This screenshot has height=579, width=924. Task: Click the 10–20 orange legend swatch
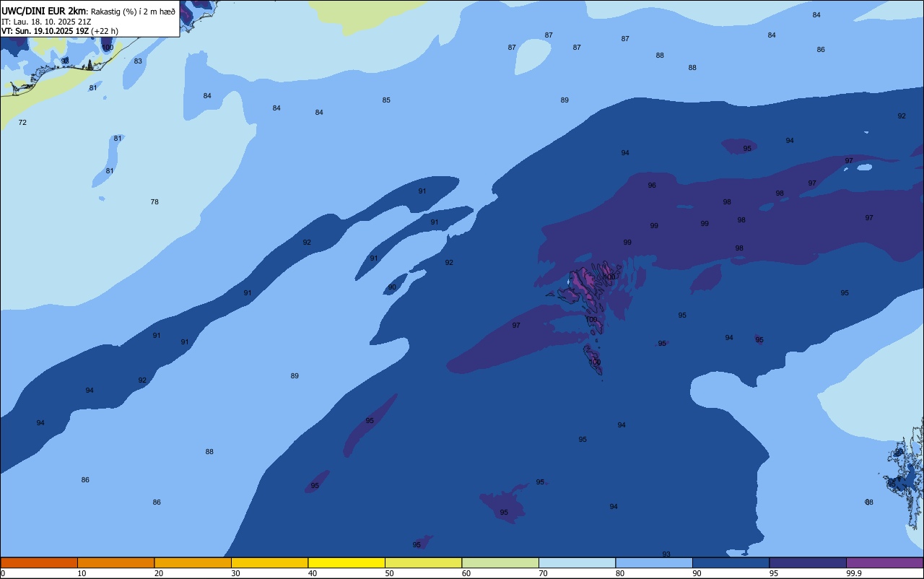click(115, 562)
